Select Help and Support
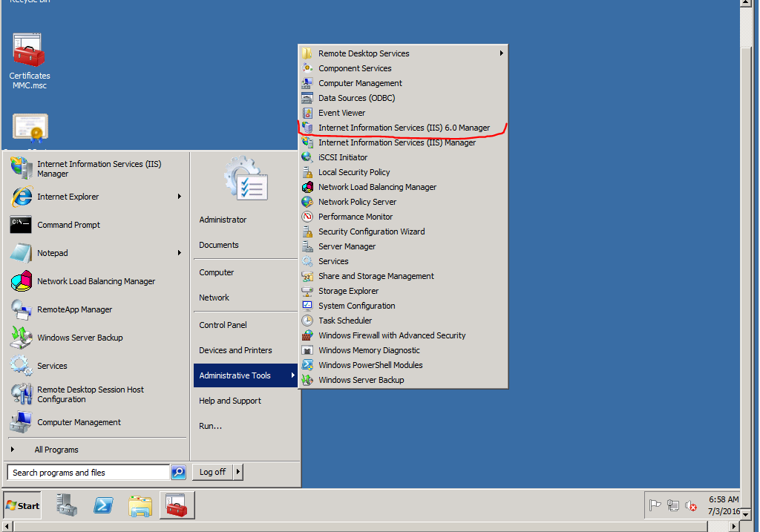Screen dimensions: 760x532 click(x=230, y=401)
